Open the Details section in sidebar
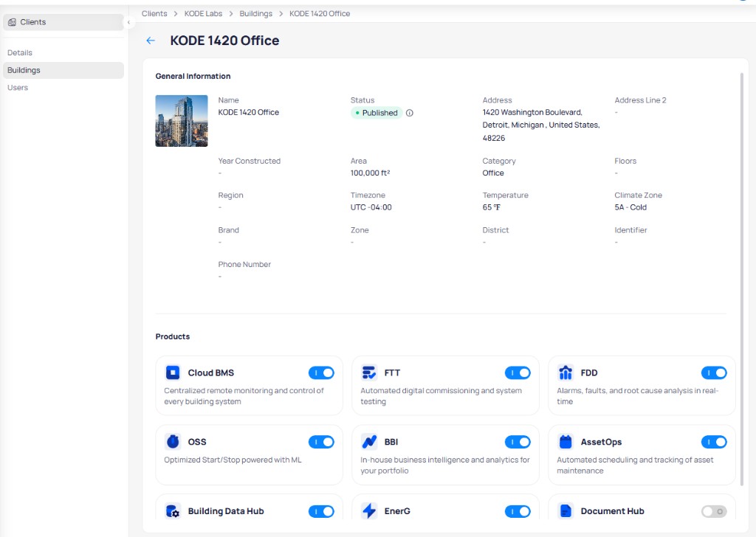Viewport: 756px width, 537px height. 63,52
